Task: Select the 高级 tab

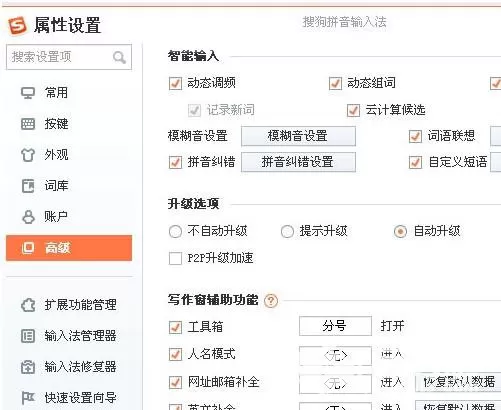Action: 69,248
